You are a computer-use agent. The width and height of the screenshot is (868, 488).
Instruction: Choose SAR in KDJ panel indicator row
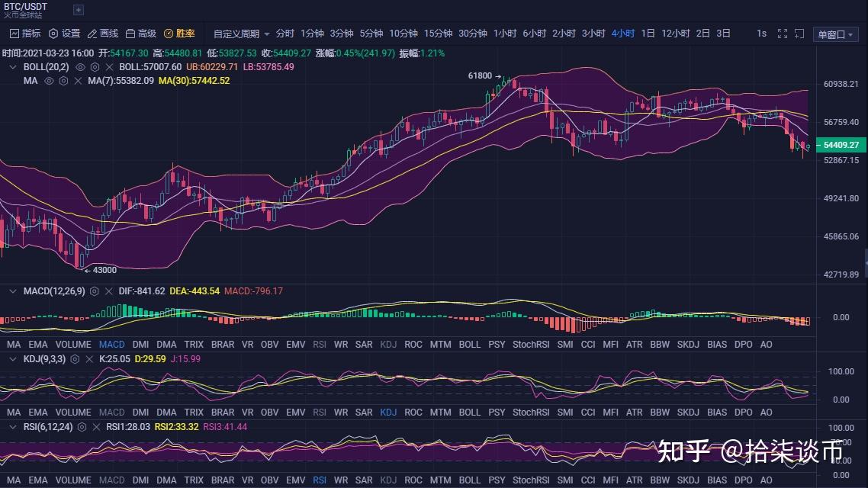tap(364, 413)
